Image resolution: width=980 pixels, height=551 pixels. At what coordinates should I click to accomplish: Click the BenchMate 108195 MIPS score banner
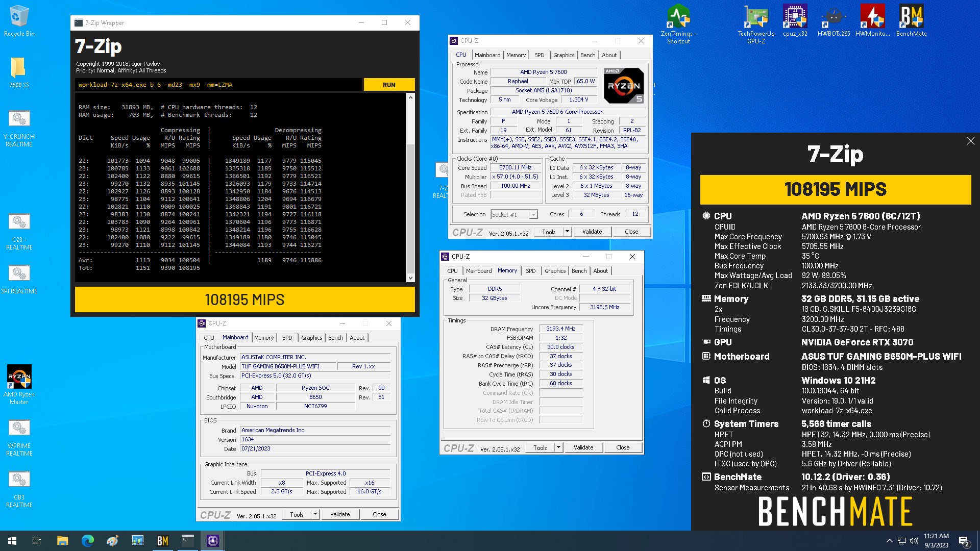tap(835, 189)
